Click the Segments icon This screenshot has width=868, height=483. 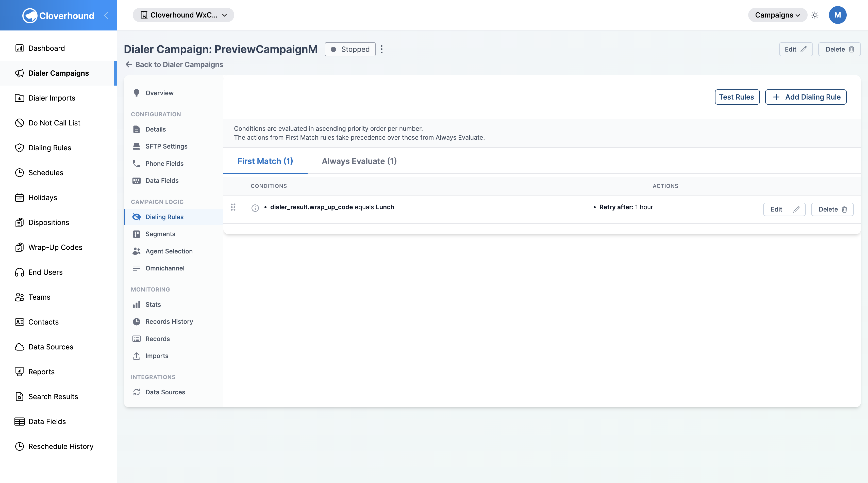click(137, 234)
